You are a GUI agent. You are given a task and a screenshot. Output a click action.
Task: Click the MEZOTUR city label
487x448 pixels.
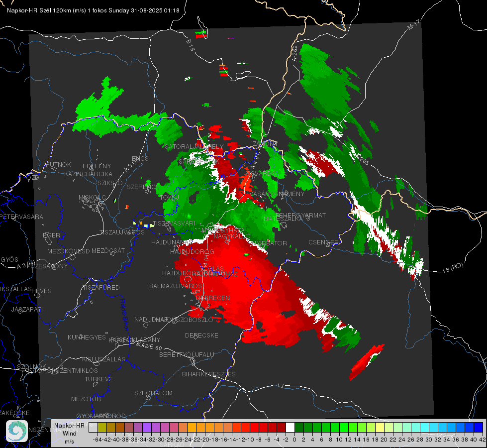[x=86, y=399]
